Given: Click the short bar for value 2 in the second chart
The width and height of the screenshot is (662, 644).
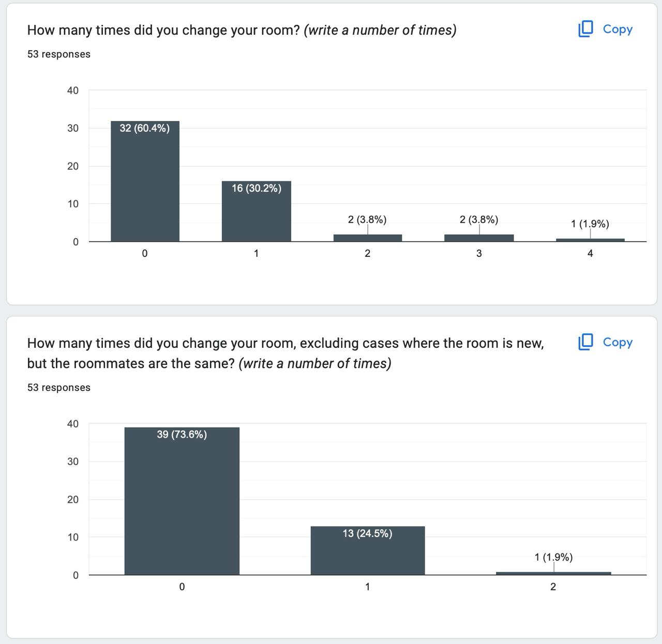Looking at the screenshot, I should click(x=553, y=573).
